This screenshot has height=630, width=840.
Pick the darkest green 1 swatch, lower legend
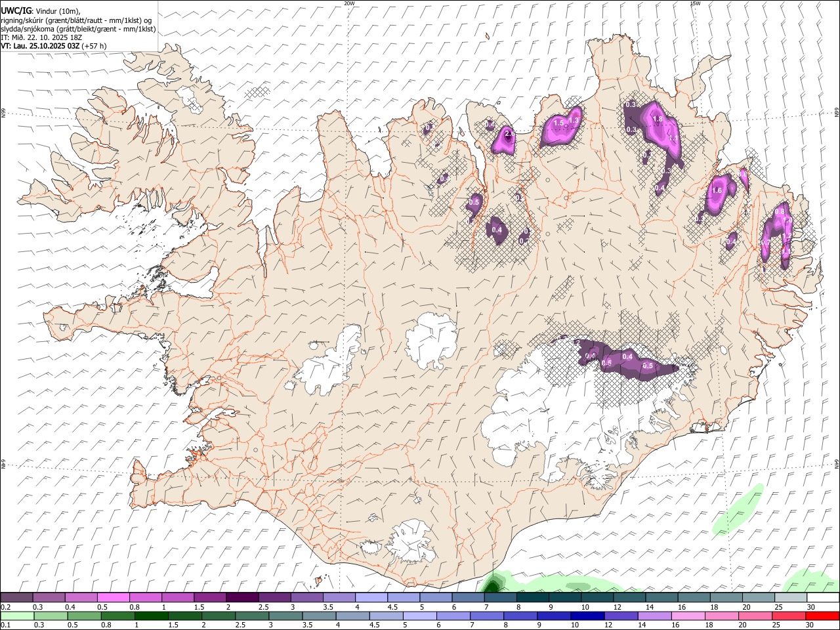click(x=151, y=616)
